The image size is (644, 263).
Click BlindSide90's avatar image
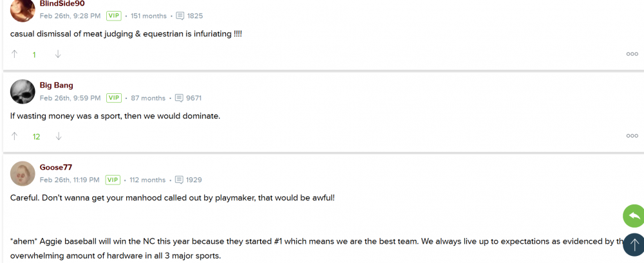23,9
